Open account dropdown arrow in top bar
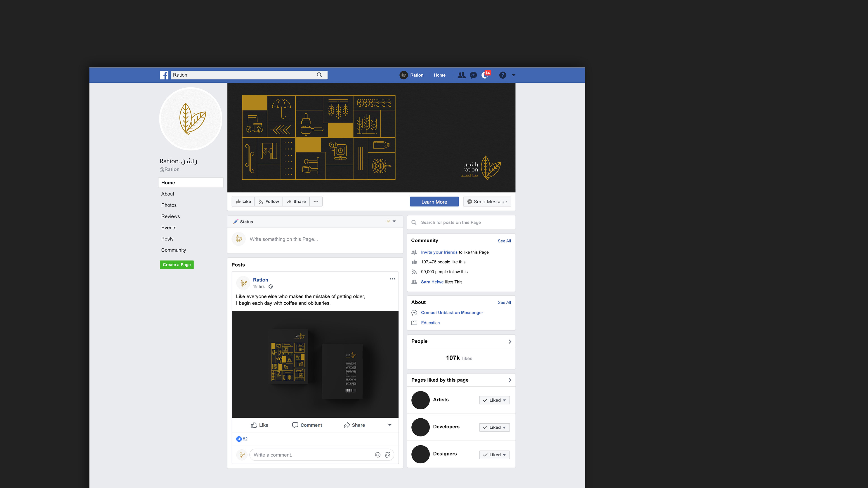Viewport: 868px width, 488px height. 514,75
